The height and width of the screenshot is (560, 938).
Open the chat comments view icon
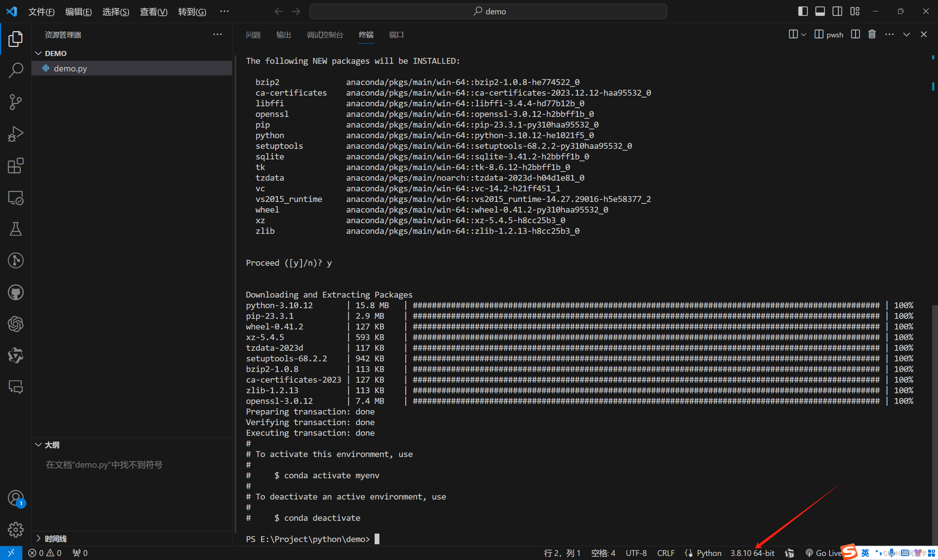click(x=15, y=387)
